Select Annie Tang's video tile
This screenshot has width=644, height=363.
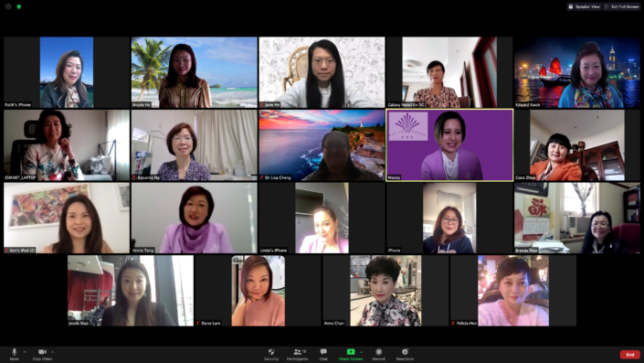tap(195, 218)
